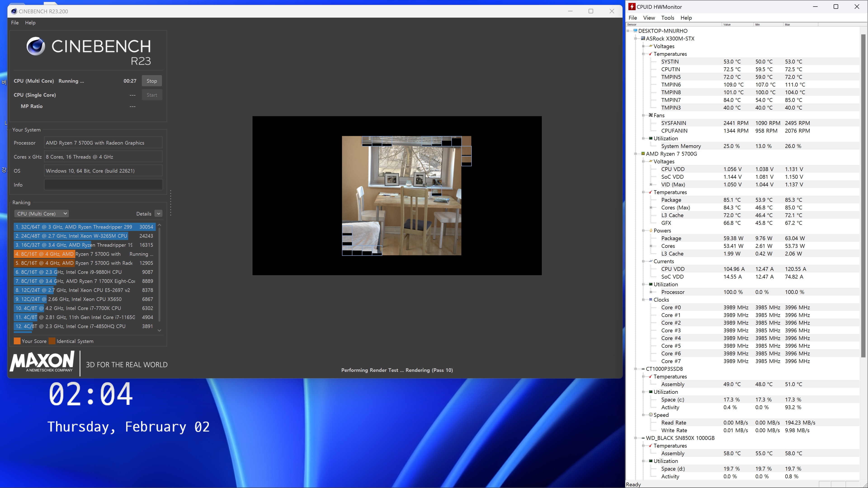Viewport: 868px width, 488px height.
Task: Click the Clocks category icon
Action: [651, 299]
